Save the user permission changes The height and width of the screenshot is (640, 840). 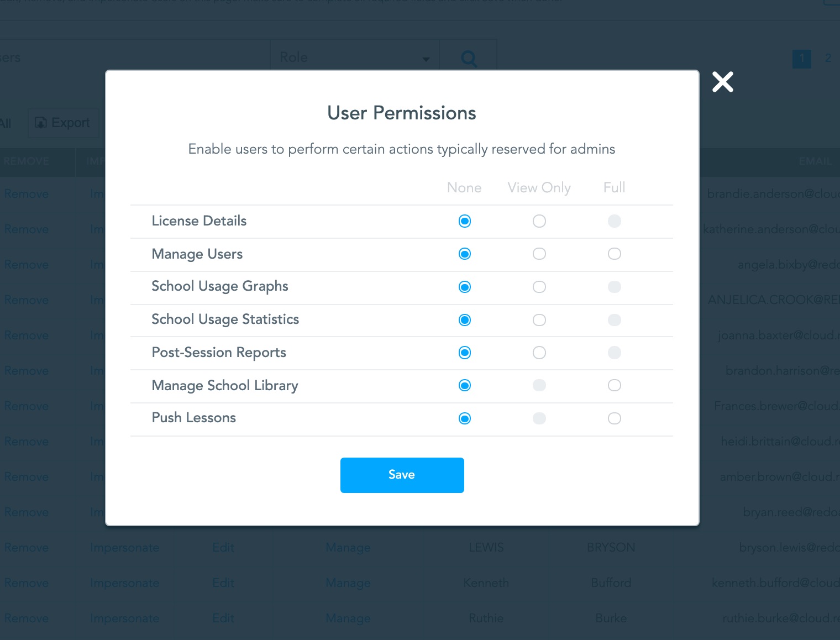point(402,475)
